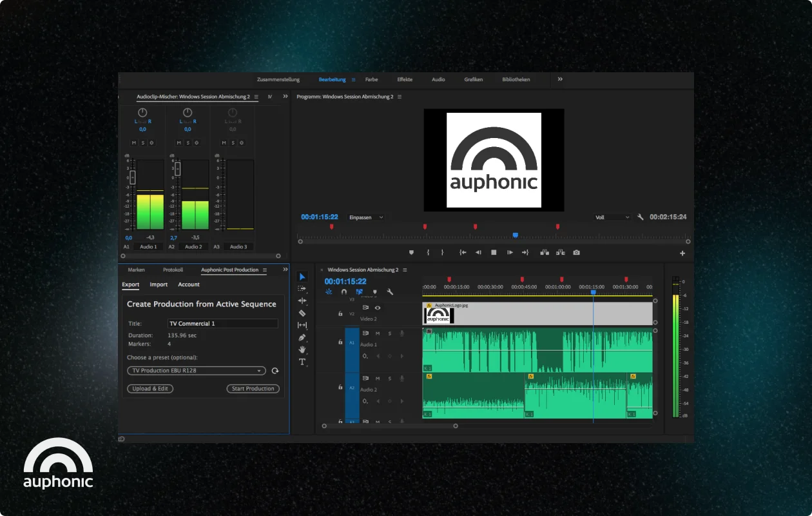Open Audioclip-Mischer panel menu
The width and height of the screenshot is (812, 516).
point(256,97)
